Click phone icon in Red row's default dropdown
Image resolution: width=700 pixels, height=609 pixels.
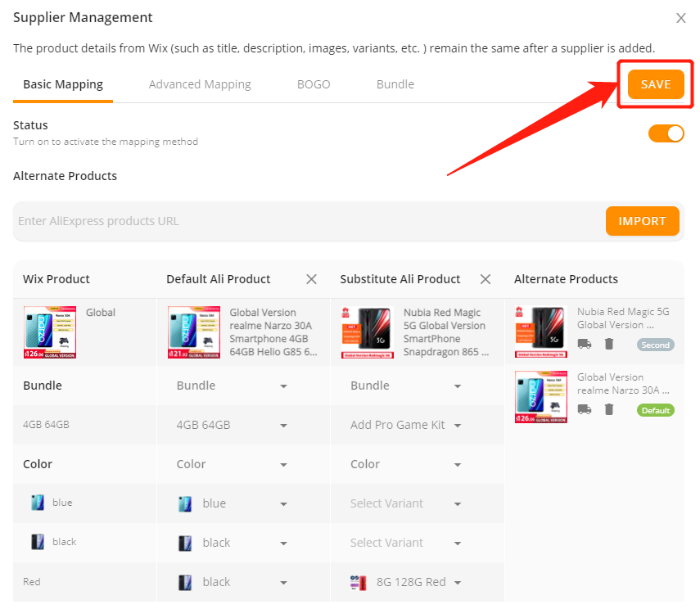(185, 582)
